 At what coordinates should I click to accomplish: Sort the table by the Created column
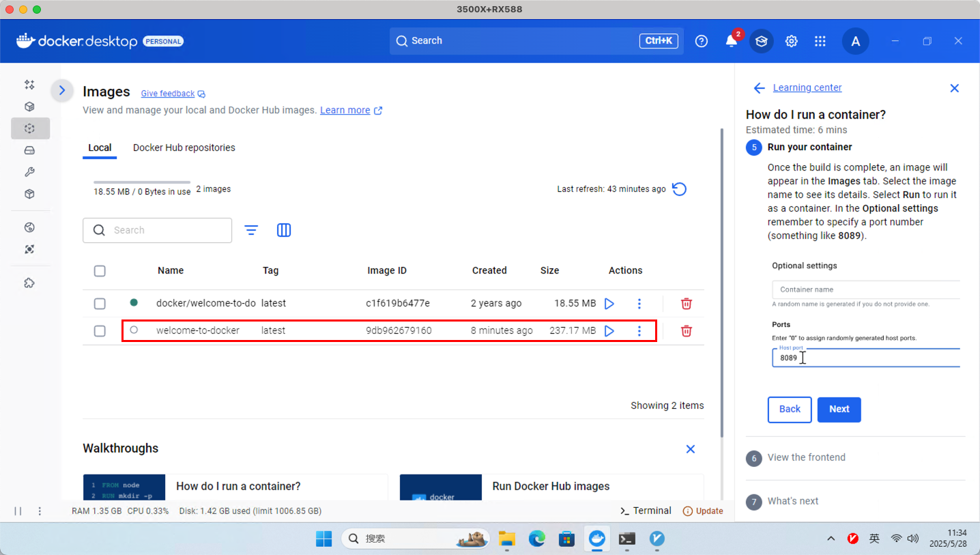[x=489, y=270]
